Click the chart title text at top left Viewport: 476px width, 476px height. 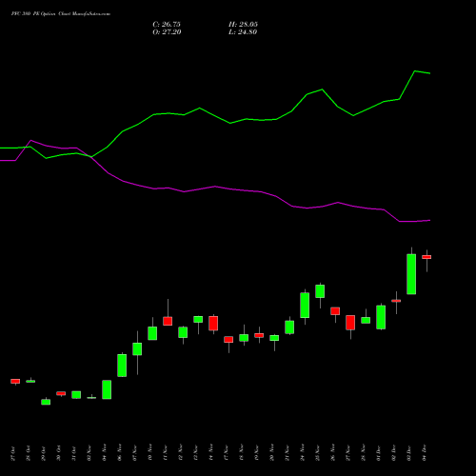61,14
